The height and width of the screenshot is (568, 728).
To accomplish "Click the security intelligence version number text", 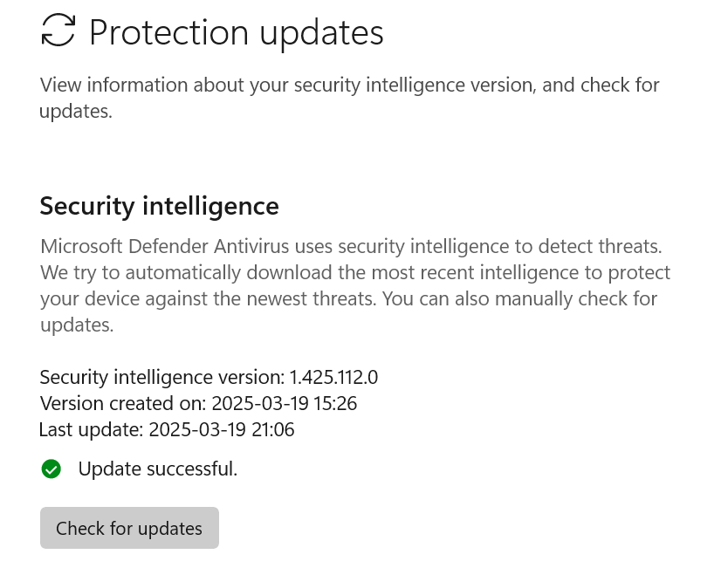I will (x=209, y=377).
